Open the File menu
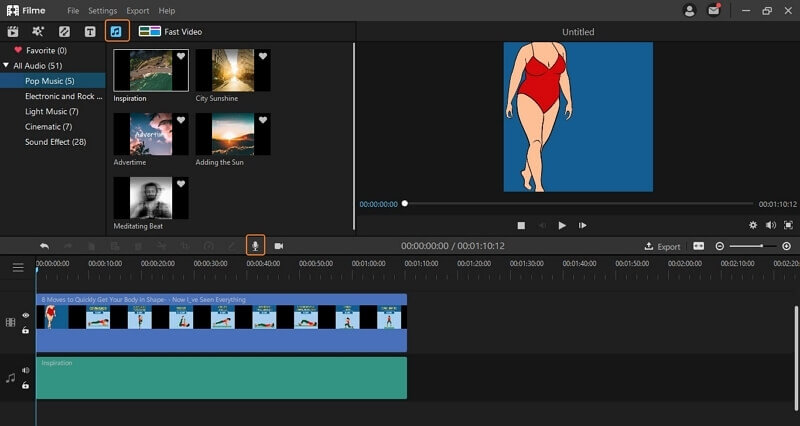800x426 pixels. pos(73,11)
